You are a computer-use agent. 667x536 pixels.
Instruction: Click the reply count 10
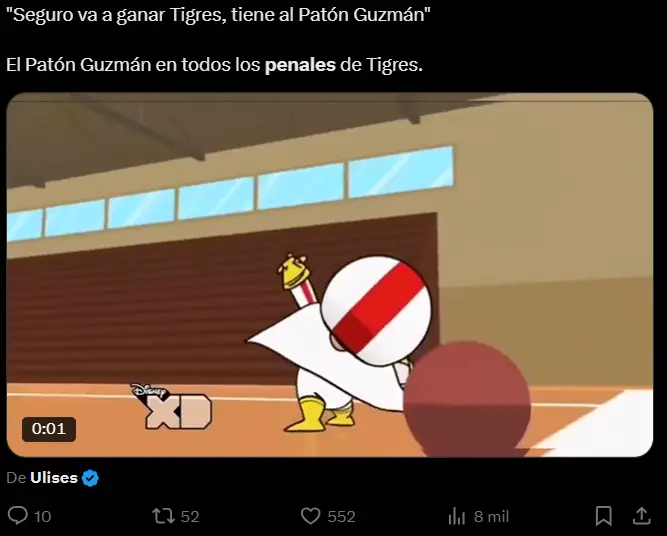click(x=42, y=516)
